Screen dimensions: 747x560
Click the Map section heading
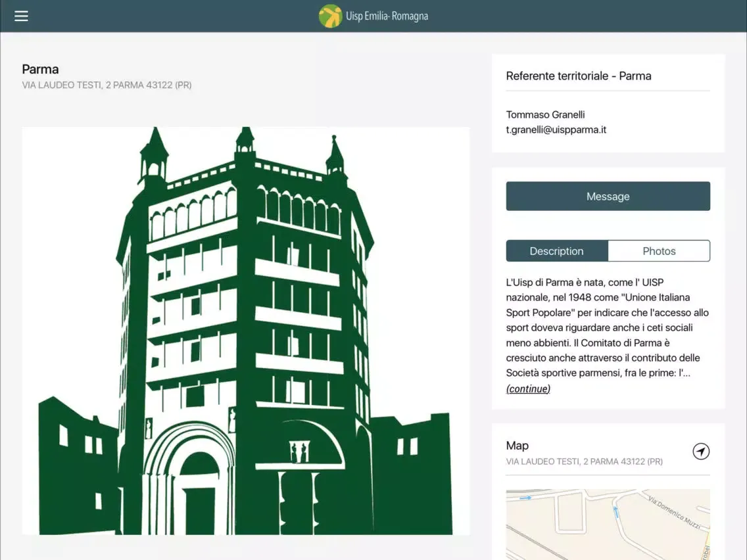(x=517, y=446)
